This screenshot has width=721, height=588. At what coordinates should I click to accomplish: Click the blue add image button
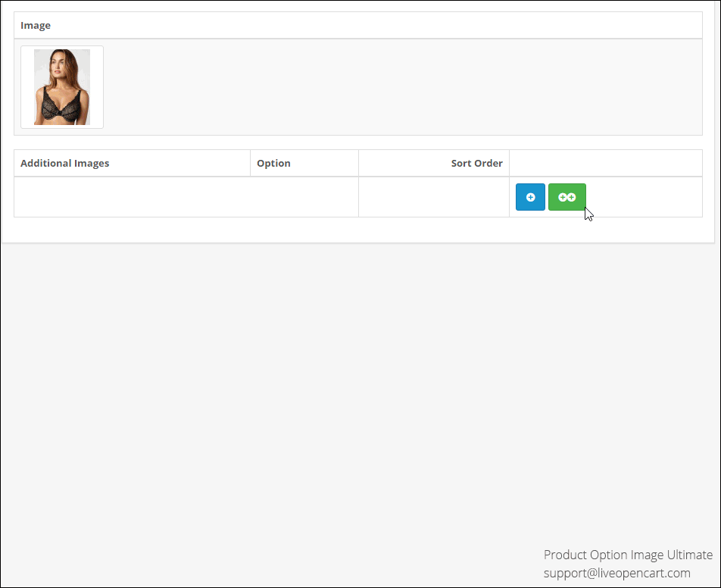(x=530, y=197)
